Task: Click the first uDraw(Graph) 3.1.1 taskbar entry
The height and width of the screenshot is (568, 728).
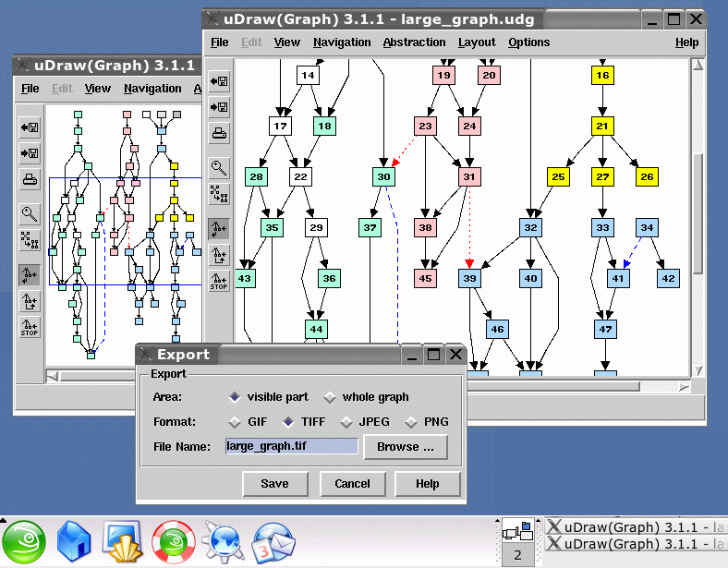Action: [636, 527]
